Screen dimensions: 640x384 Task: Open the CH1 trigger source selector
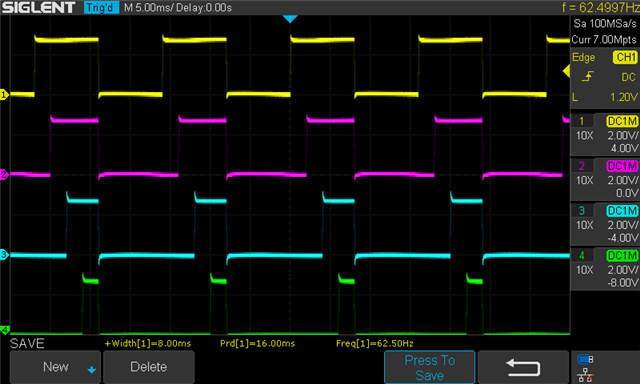[x=625, y=57]
